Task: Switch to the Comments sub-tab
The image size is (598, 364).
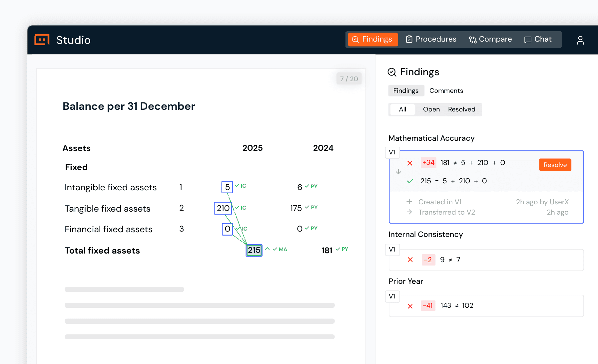Action: 446,91
